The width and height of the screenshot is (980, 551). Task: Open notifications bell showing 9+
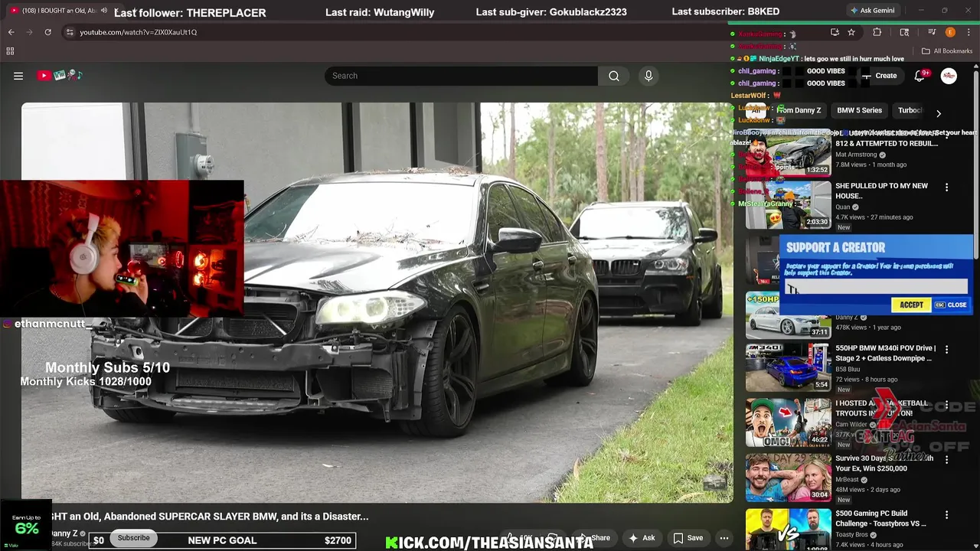[920, 76]
